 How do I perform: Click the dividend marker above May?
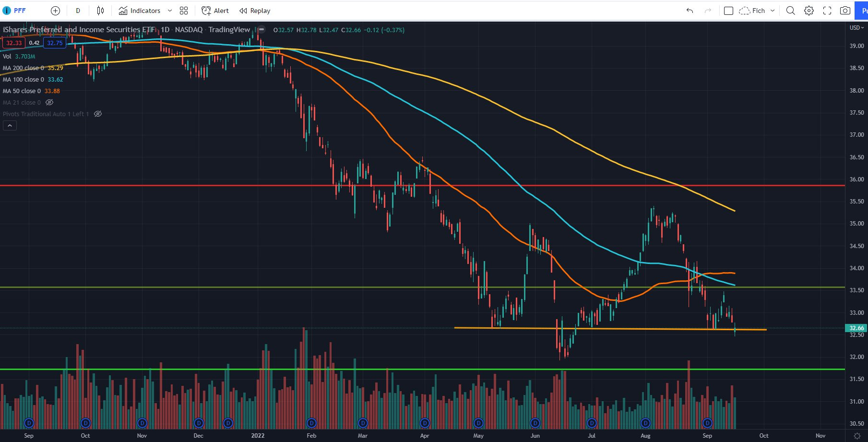click(x=478, y=423)
